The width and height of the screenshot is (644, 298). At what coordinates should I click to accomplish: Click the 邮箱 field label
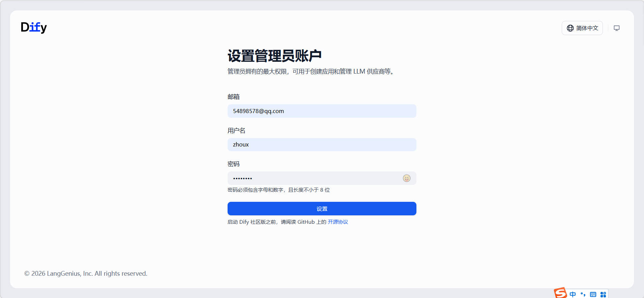coord(233,97)
